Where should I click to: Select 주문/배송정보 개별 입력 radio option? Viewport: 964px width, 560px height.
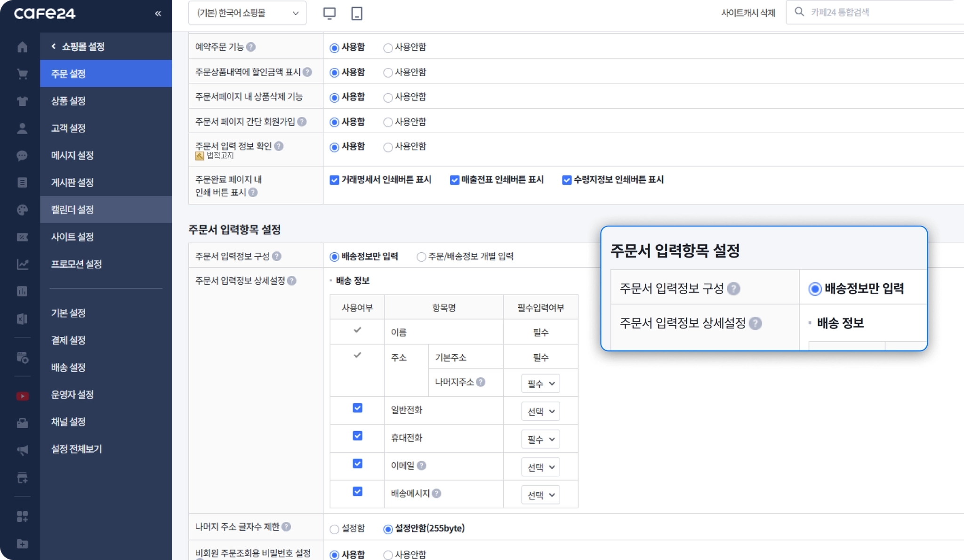click(x=421, y=256)
